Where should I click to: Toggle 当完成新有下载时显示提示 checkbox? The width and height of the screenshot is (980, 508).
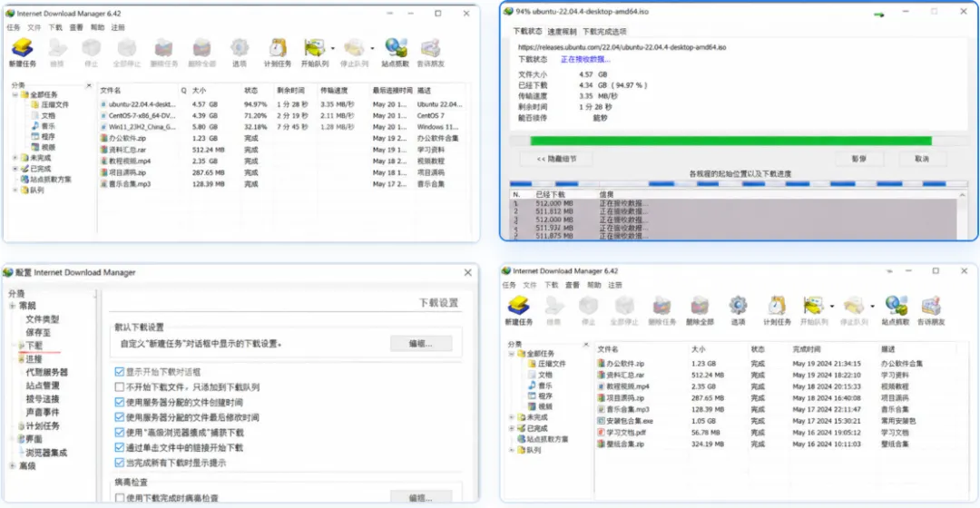tap(120, 463)
